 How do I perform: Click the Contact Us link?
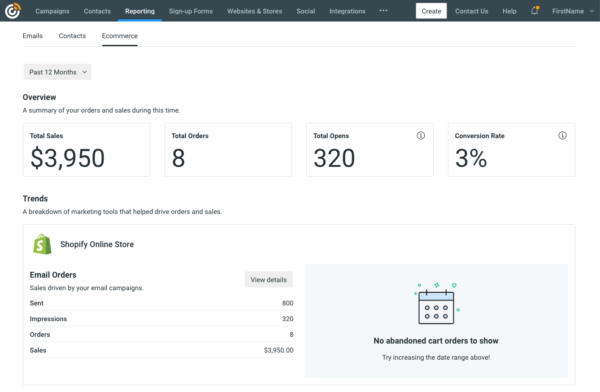[471, 11]
